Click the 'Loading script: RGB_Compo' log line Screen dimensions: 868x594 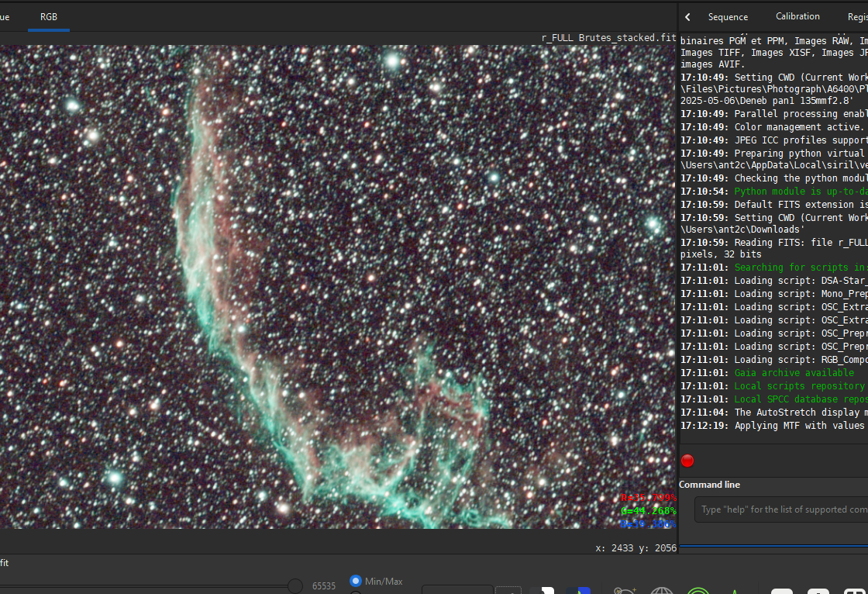[774, 360]
